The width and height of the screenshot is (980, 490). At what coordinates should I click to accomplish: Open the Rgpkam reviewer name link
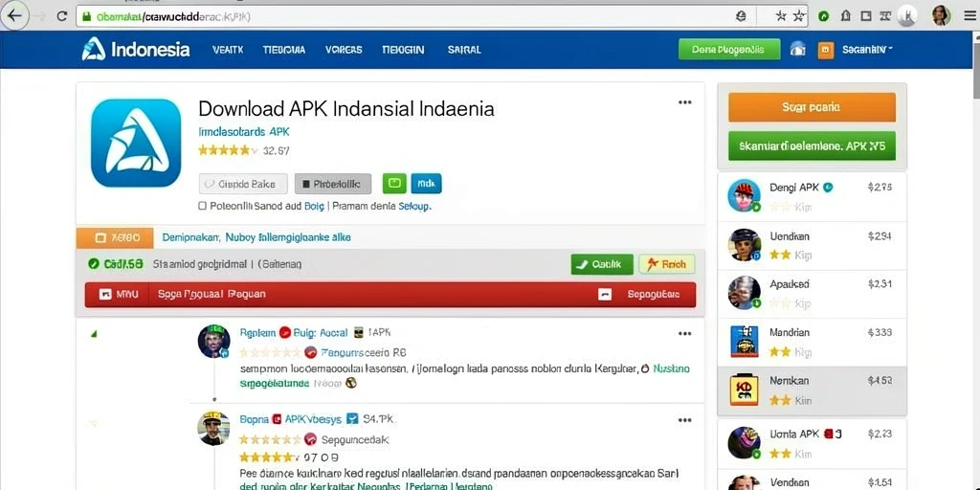tap(256, 332)
